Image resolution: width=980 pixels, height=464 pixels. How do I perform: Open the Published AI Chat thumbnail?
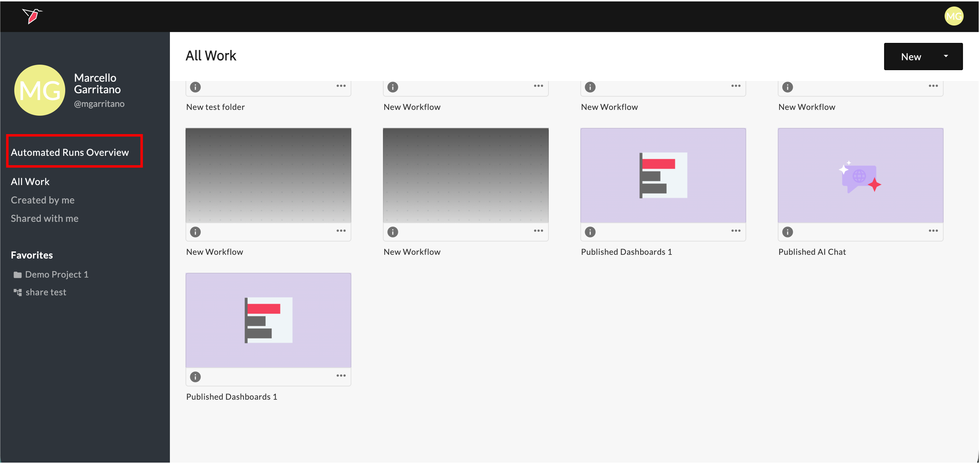tap(860, 176)
